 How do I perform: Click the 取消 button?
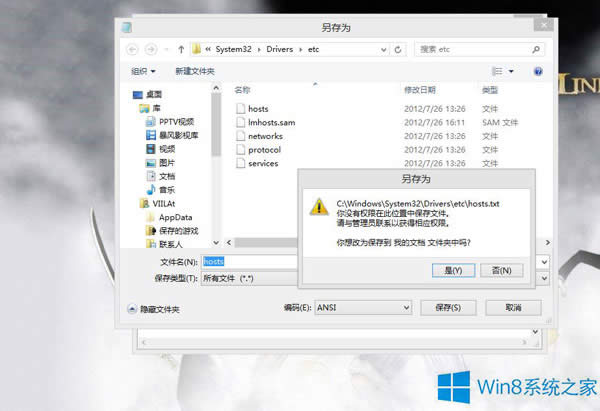[513, 308]
